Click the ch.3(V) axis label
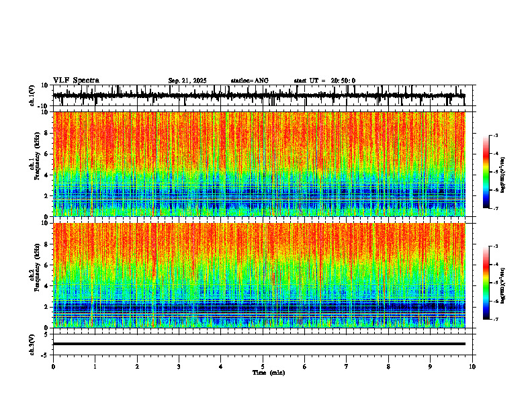The width and height of the screenshot is (532, 411). pyautogui.click(x=32, y=345)
